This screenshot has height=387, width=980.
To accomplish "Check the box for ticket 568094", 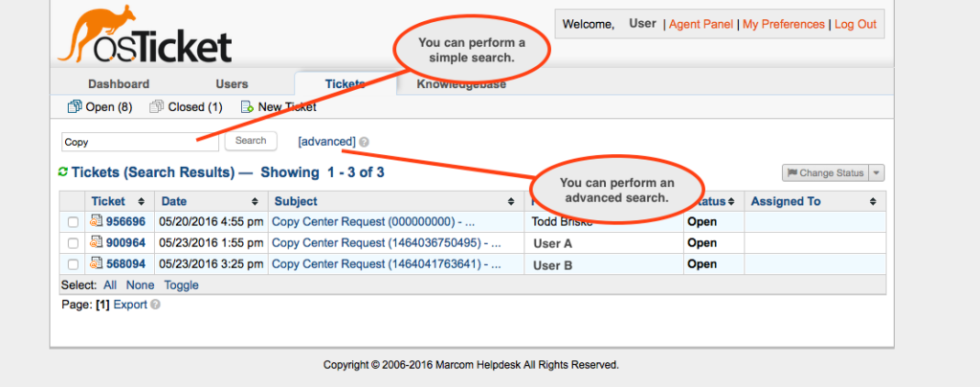I will click(73, 264).
